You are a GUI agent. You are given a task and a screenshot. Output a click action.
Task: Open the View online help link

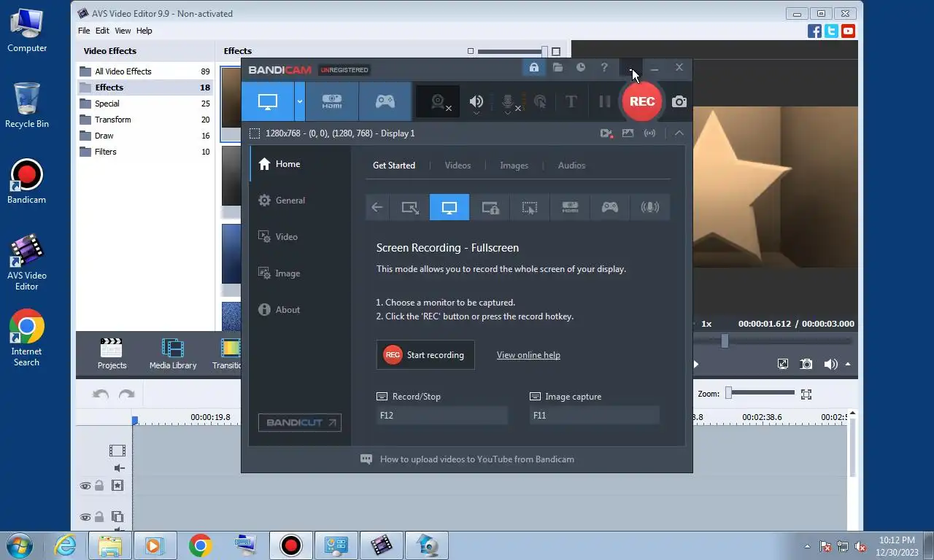[528, 355]
